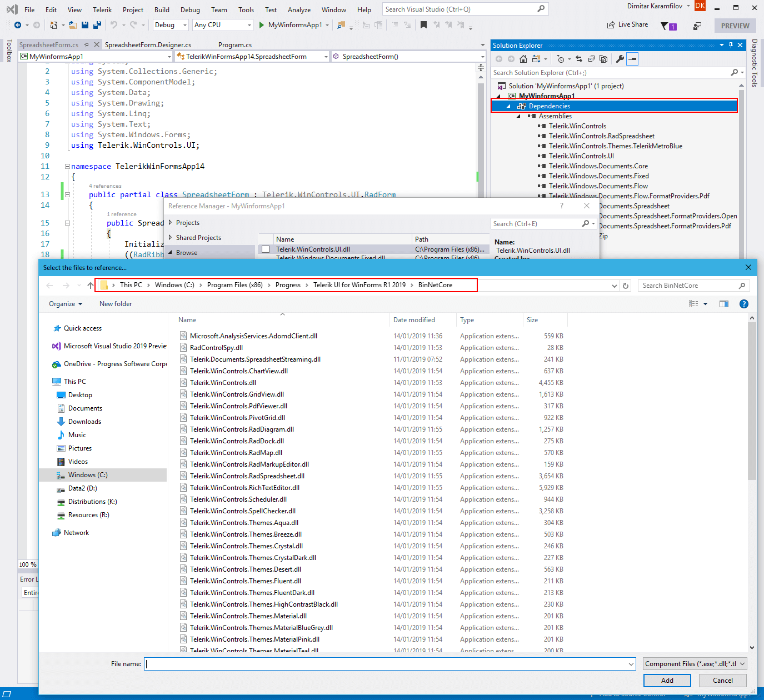
Task: Toggle bookmark on the current line
Action: pyautogui.click(x=423, y=25)
